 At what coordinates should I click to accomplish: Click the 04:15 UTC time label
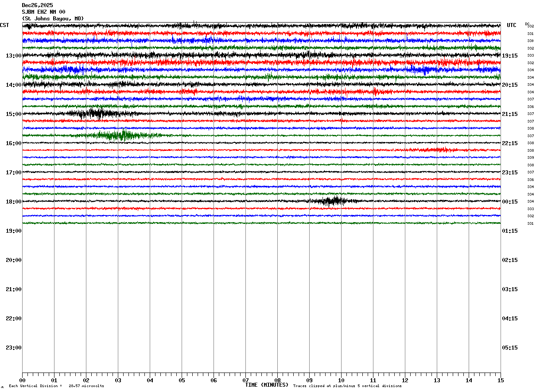click(x=510, y=319)
